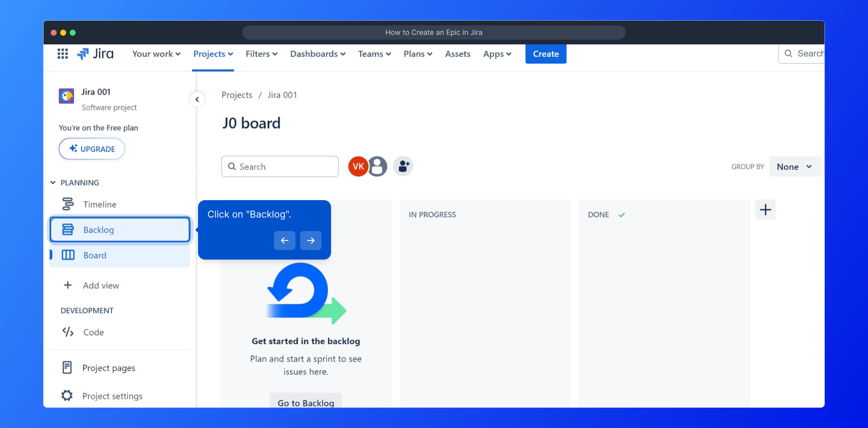Click the unassigned user avatar filter
Screen dimensions: 868x428
pyautogui.click(x=378, y=166)
